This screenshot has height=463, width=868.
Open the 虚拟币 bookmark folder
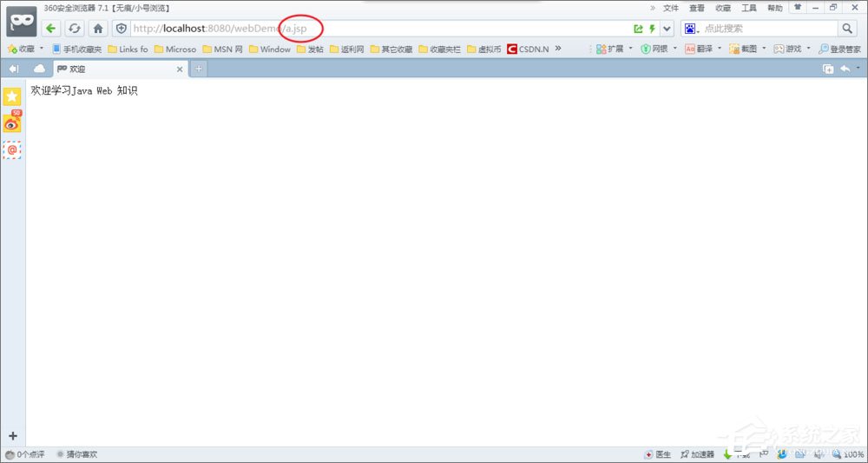click(x=483, y=49)
